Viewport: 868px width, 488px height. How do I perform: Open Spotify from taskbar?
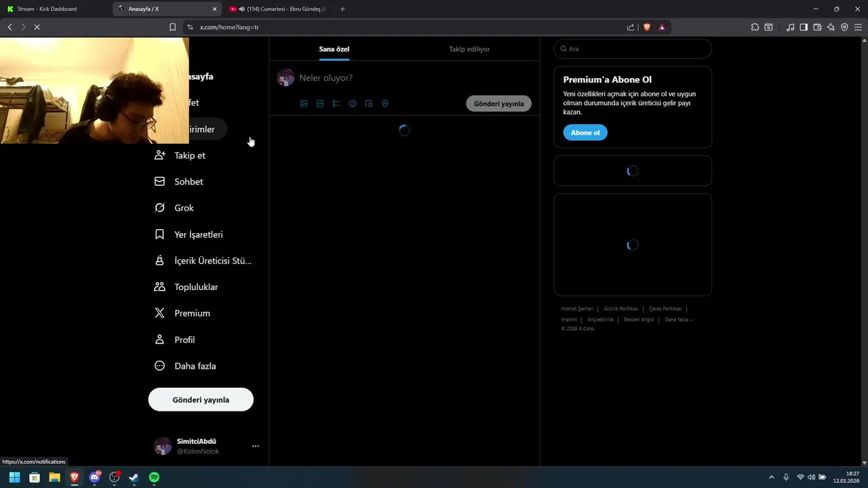point(154,477)
